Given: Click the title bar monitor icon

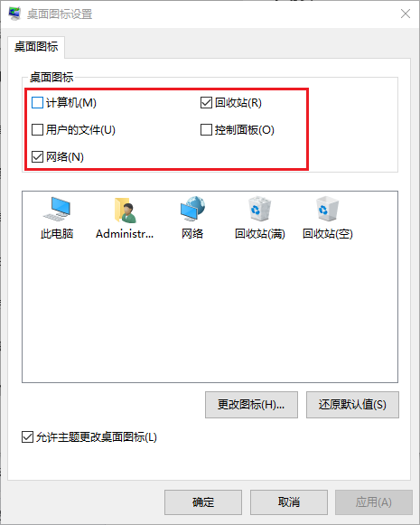Looking at the screenshot, I should pos(14,14).
